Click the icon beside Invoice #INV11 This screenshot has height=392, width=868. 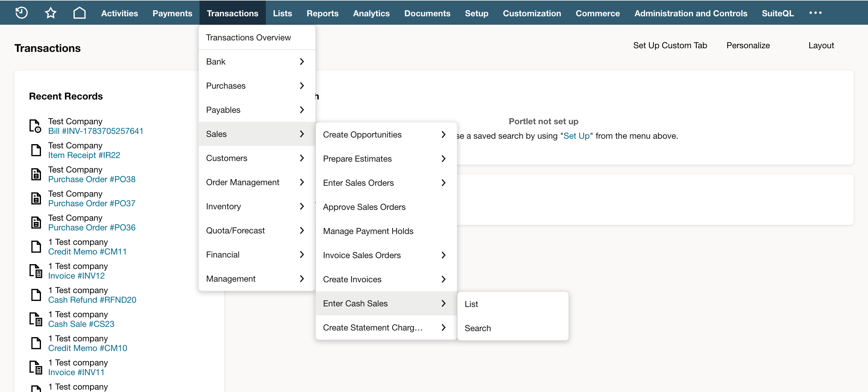click(36, 367)
